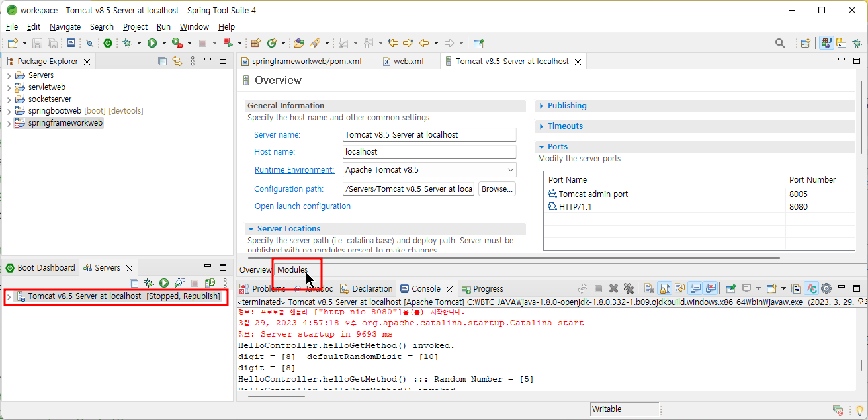Image resolution: width=868 pixels, height=420 pixels.
Task: Open Runtime Environment combo box
Action: pyautogui.click(x=429, y=170)
